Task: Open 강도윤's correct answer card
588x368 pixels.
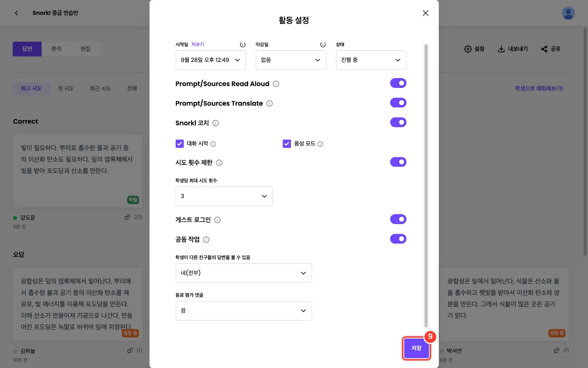Action: [78, 171]
